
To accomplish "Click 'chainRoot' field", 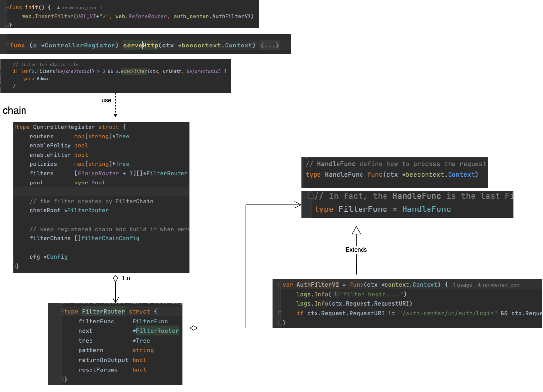I will point(45,210).
